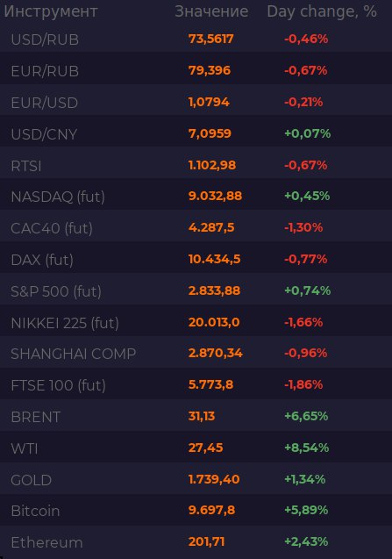Click the NASDAQ (fut) instrument
Viewport: 392px width, 559px height.
click(x=196, y=197)
